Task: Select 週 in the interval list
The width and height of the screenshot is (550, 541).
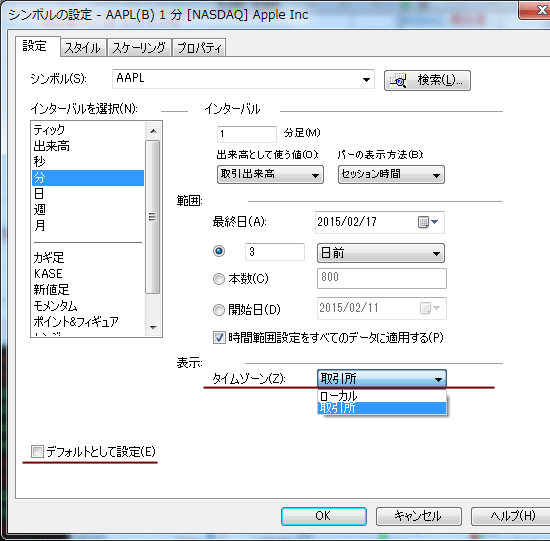Action: point(88,209)
